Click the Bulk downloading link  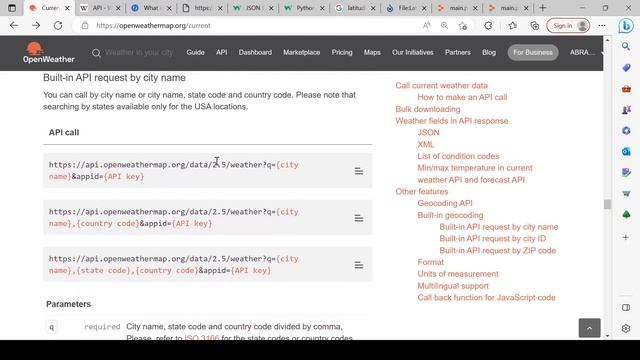click(x=427, y=109)
